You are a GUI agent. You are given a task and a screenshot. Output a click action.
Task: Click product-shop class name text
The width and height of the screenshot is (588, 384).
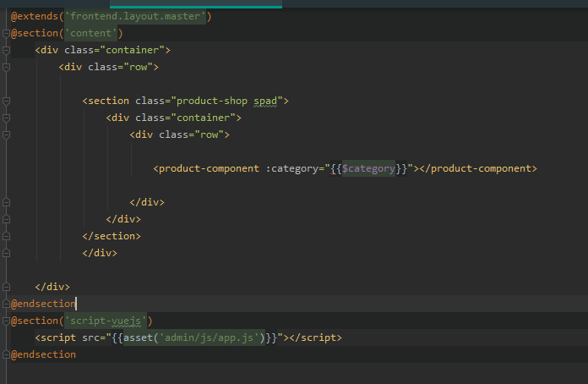pos(212,101)
